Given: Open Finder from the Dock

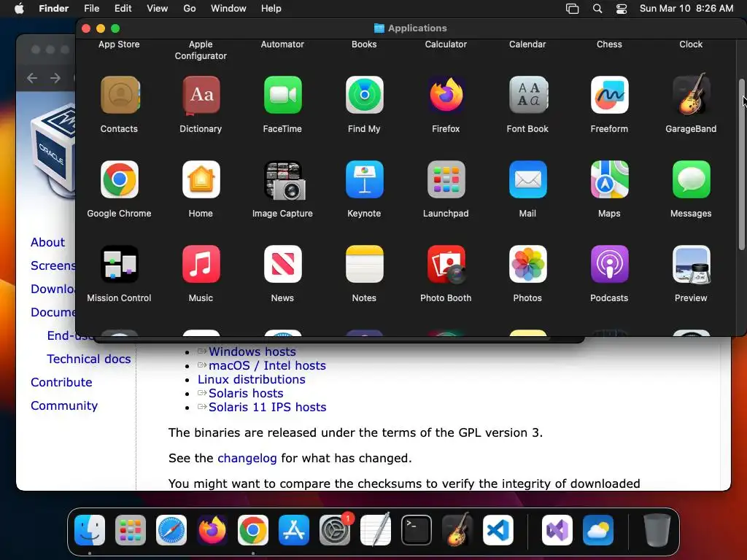Looking at the screenshot, I should click(90, 530).
